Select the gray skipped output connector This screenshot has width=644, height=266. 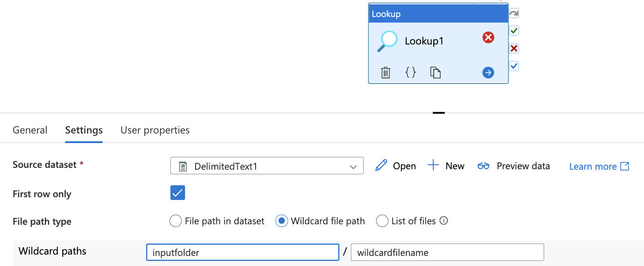(514, 14)
